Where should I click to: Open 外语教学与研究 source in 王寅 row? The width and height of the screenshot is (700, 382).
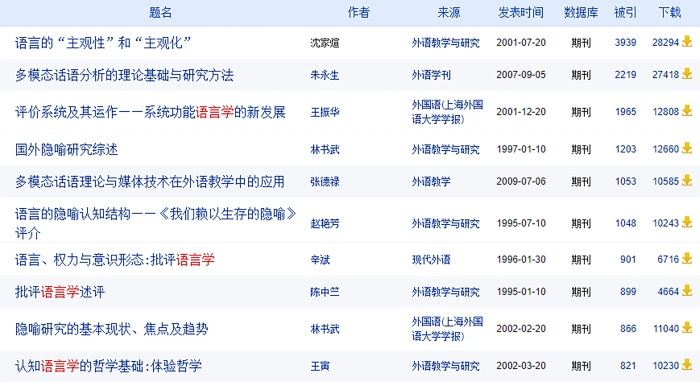446,366
